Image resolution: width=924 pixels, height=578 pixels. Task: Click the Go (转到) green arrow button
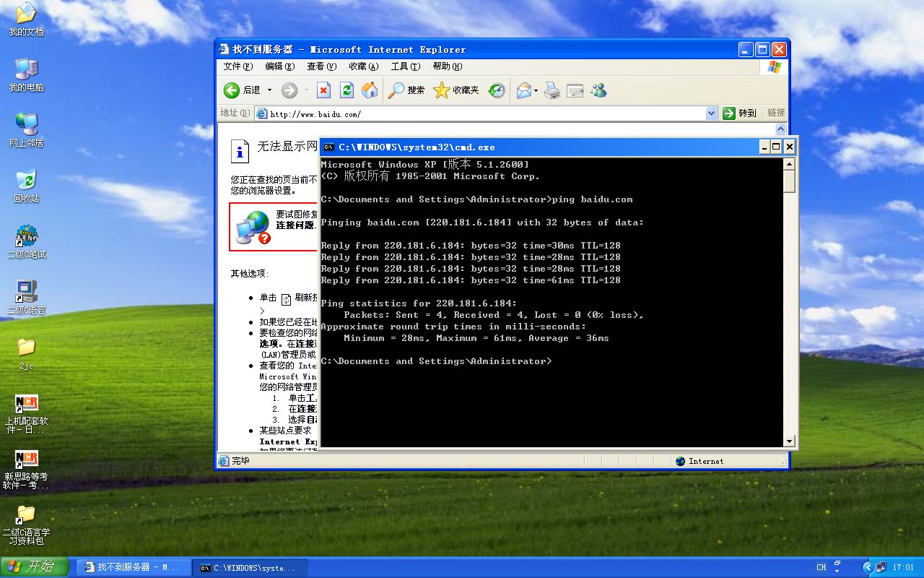click(740, 113)
